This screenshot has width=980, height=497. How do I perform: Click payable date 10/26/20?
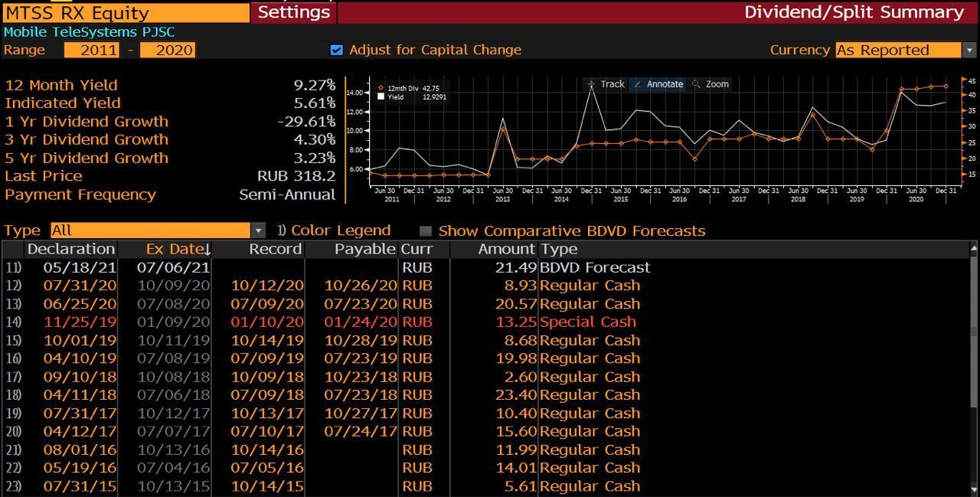coord(361,286)
